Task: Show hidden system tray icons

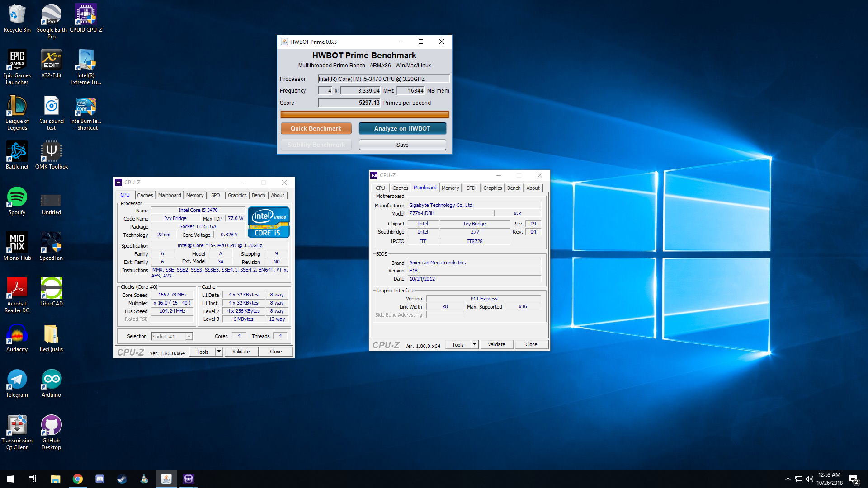Action: point(788,479)
